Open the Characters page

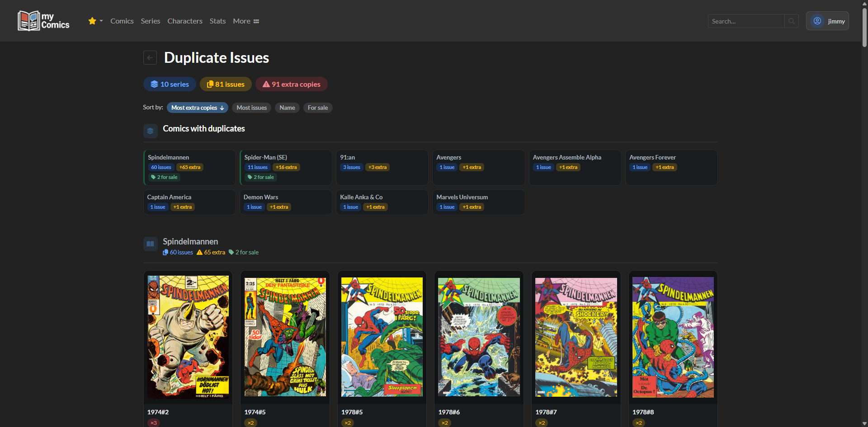[185, 21]
